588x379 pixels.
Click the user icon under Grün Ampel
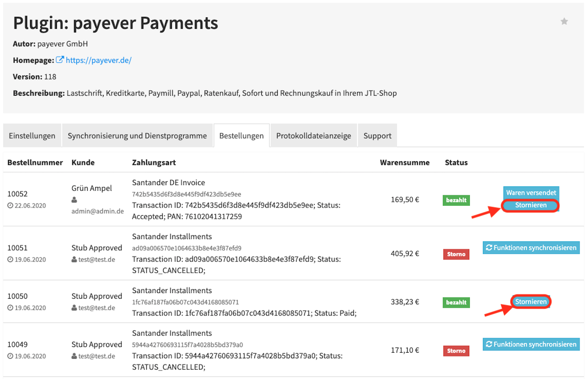pyautogui.click(x=74, y=200)
